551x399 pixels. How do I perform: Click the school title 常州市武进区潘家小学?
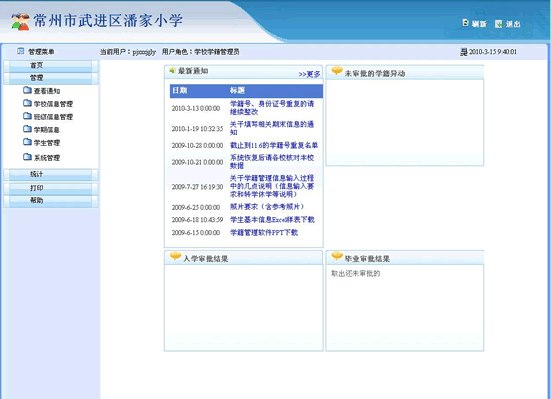point(108,20)
